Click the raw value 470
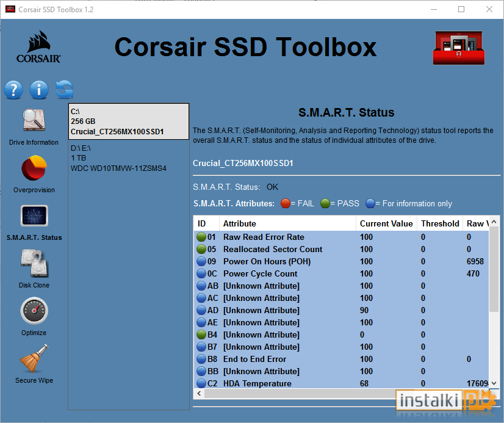 tap(473, 273)
